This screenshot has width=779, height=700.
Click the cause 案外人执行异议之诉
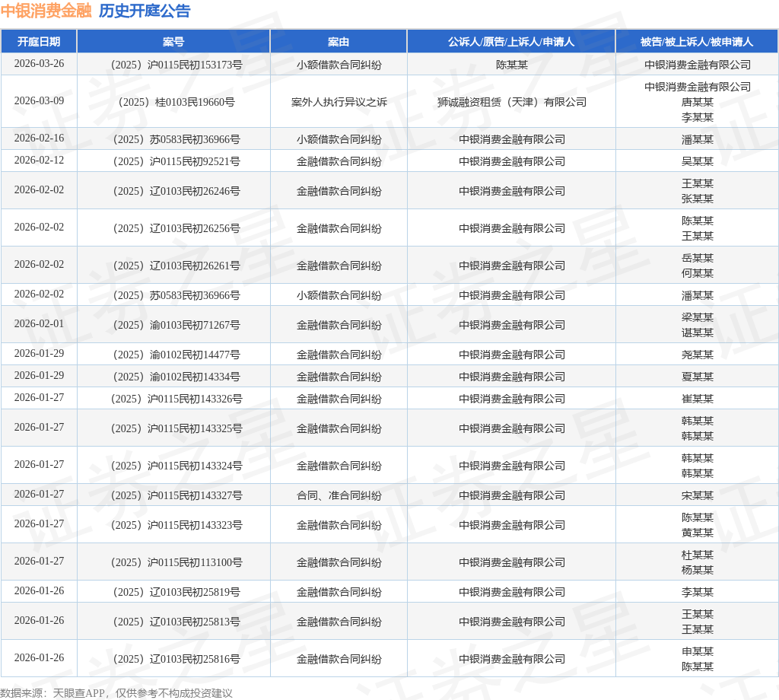(x=339, y=102)
